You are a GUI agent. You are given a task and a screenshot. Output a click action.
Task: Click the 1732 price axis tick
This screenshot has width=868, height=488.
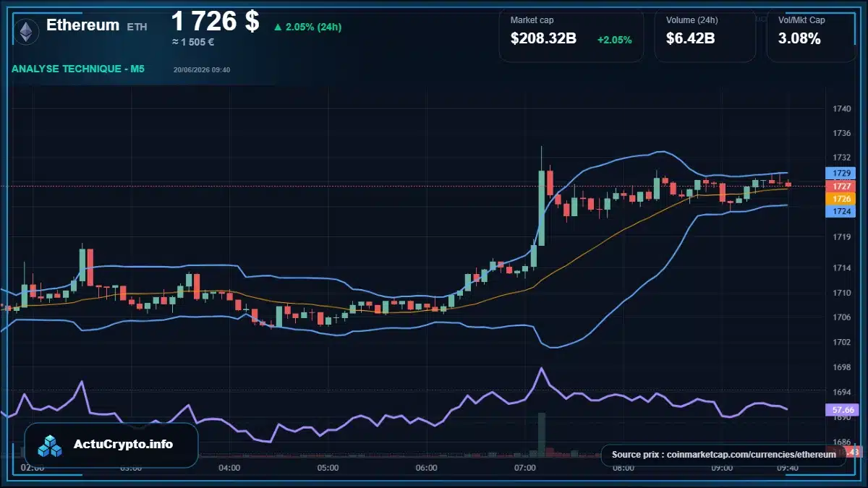841,157
